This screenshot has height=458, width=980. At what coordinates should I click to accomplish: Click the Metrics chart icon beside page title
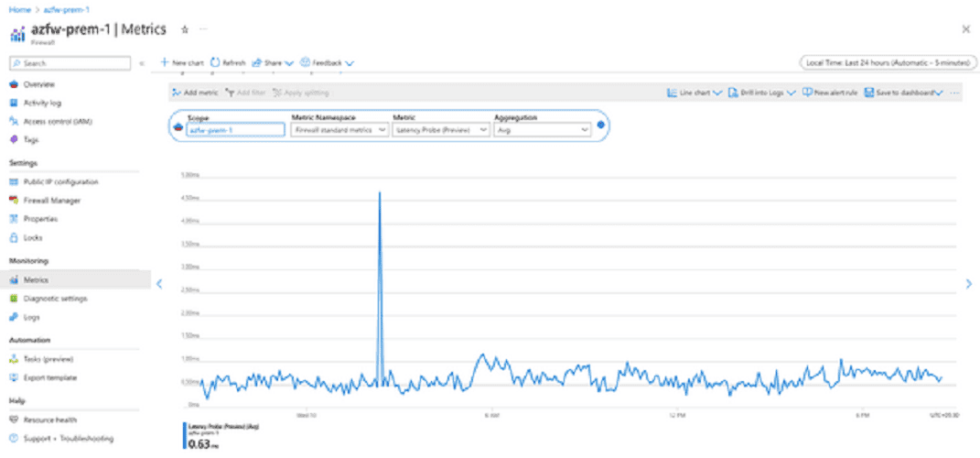click(x=17, y=33)
